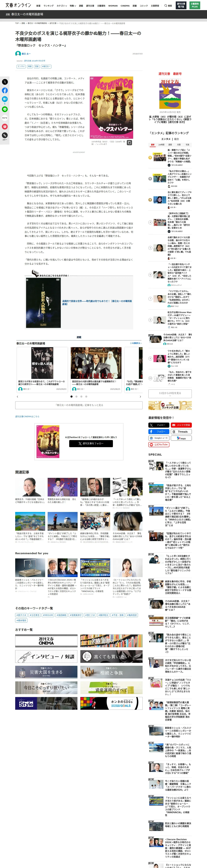Open the 新着 menu item
This screenshot has width=207, height=868.
39,6
